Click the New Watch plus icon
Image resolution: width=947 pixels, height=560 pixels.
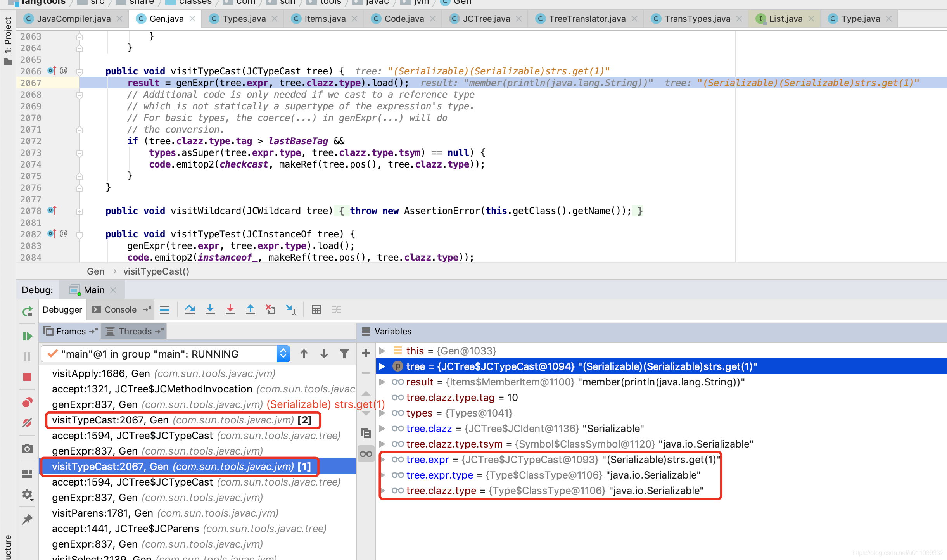[x=366, y=353]
